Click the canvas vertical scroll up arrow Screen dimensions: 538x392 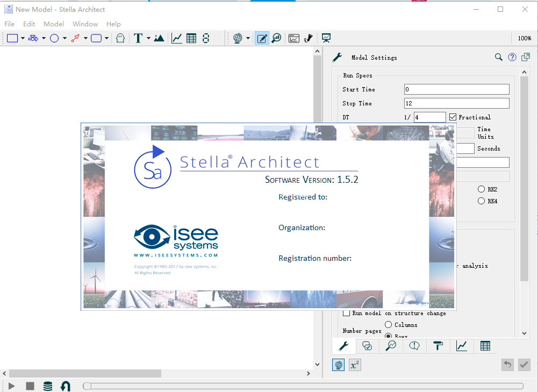(x=318, y=52)
